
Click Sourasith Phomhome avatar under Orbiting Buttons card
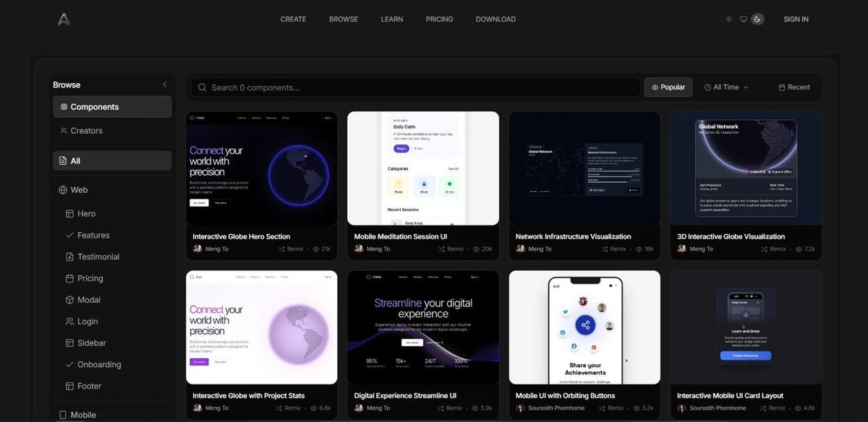click(x=520, y=408)
